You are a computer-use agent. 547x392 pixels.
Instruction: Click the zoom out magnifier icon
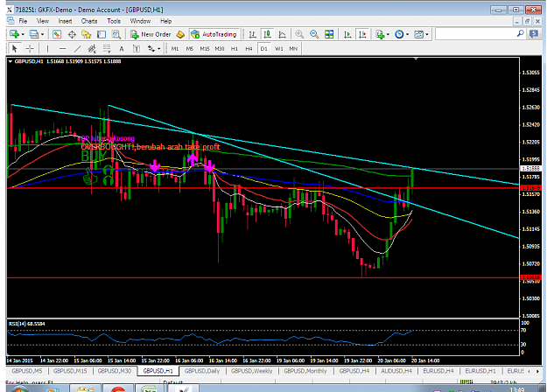point(314,34)
